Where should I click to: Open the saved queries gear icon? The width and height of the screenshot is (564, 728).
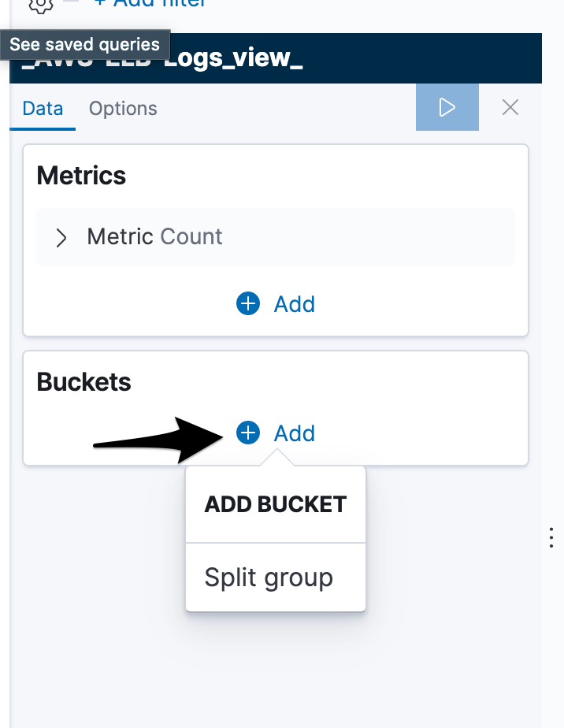click(x=41, y=6)
